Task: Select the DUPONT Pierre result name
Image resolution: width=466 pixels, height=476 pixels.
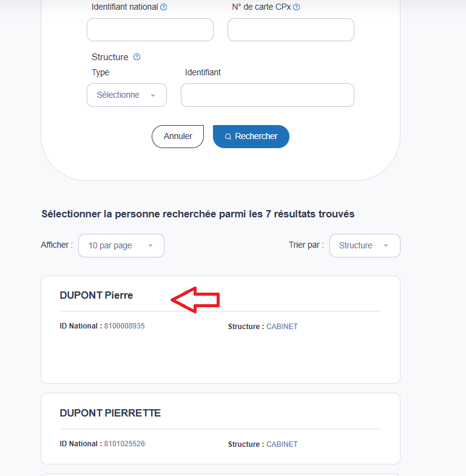Action: [x=96, y=295]
